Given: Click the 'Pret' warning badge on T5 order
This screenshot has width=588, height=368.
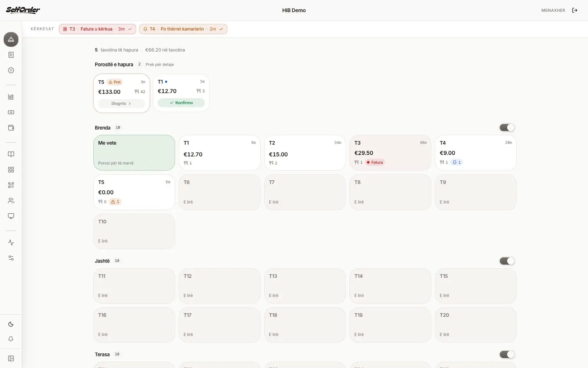Looking at the screenshot, I should click(115, 82).
